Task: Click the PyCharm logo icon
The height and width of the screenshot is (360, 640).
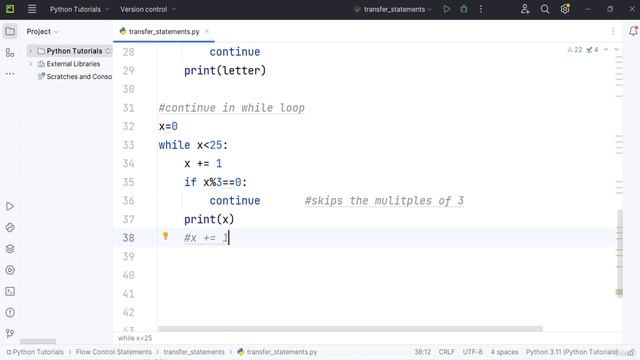Action: (10, 9)
